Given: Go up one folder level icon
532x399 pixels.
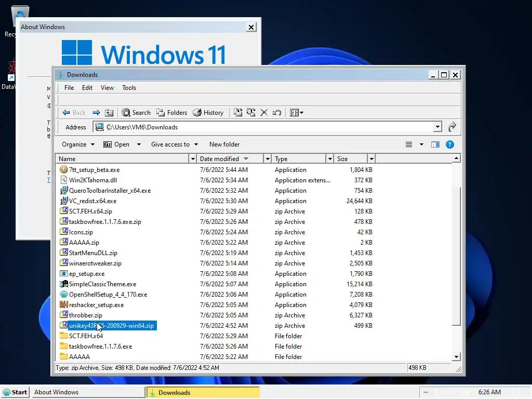Looking at the screenshot, I should tap(109, 113).
